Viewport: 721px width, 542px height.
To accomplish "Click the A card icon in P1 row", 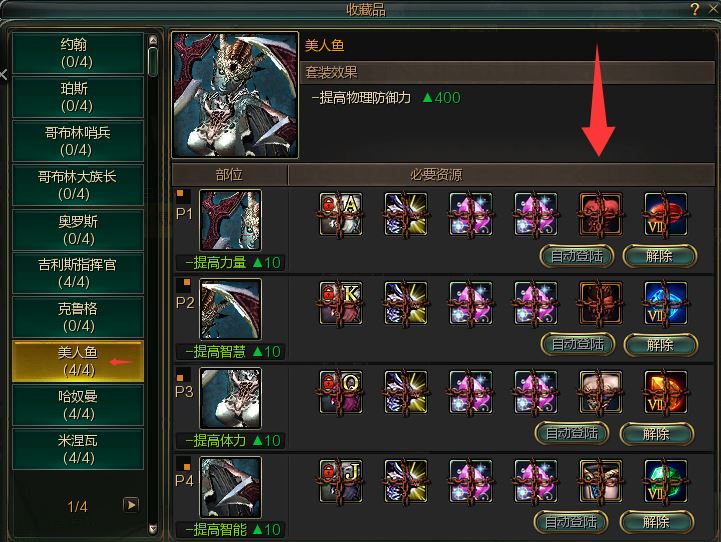I will pos(341,214).
